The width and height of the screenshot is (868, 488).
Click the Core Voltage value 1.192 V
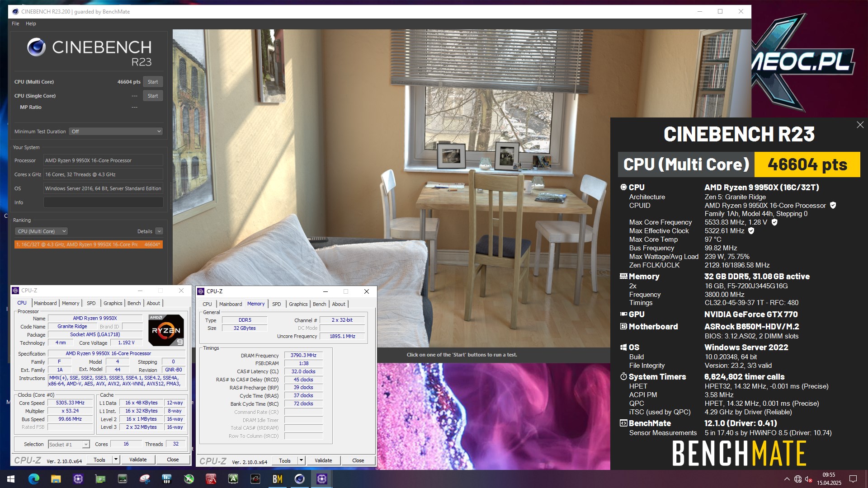[127, 343]
